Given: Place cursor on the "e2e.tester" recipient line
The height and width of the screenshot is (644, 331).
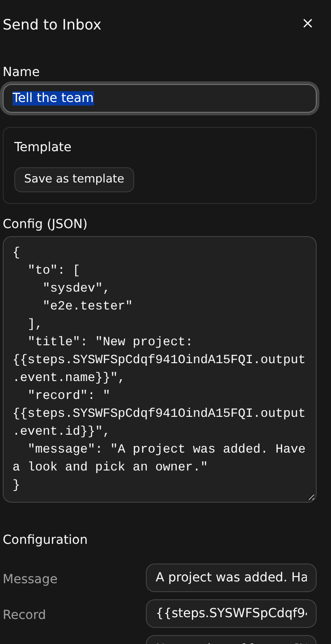Looking at the screenshot, I should [x=88, y=306].
